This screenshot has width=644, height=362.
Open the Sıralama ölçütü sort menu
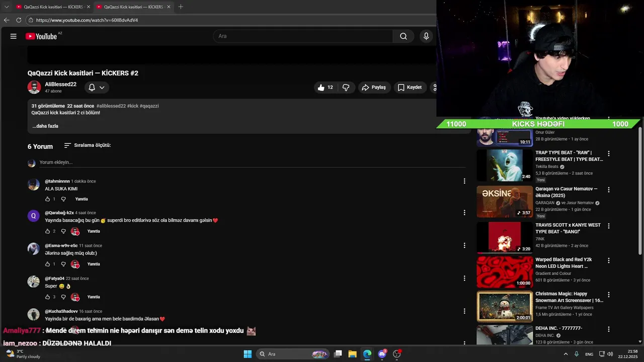point(88,145)
